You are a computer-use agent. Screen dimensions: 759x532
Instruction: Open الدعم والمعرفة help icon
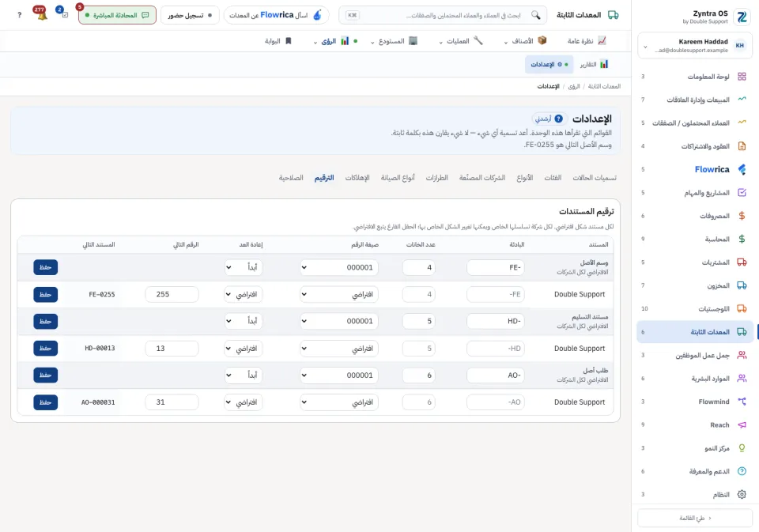tap(742, 471)
